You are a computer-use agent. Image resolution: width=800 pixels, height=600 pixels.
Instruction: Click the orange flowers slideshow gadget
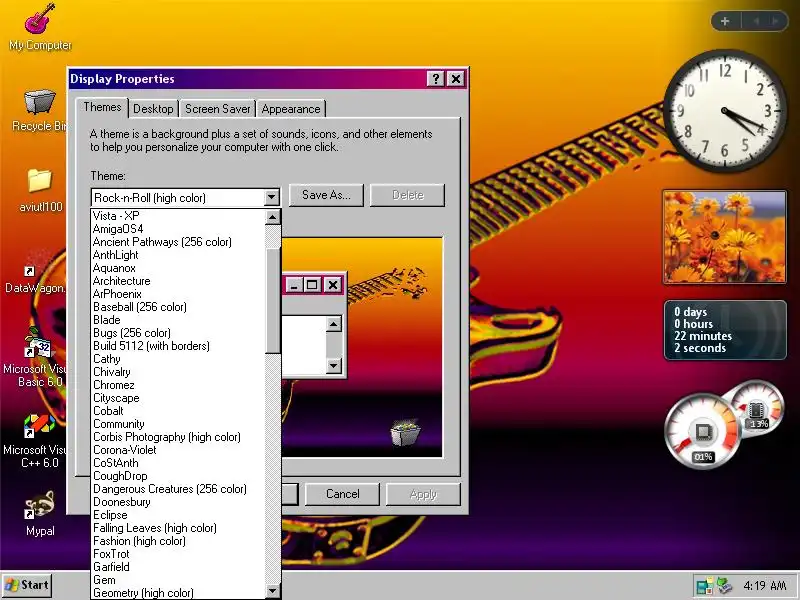tap(724, 237)
